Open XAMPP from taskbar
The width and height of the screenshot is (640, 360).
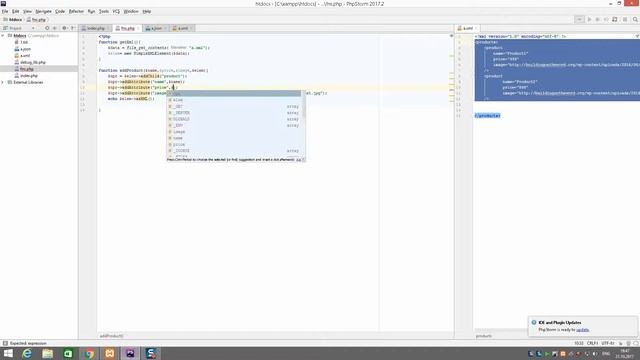click(x=109, y=353)
